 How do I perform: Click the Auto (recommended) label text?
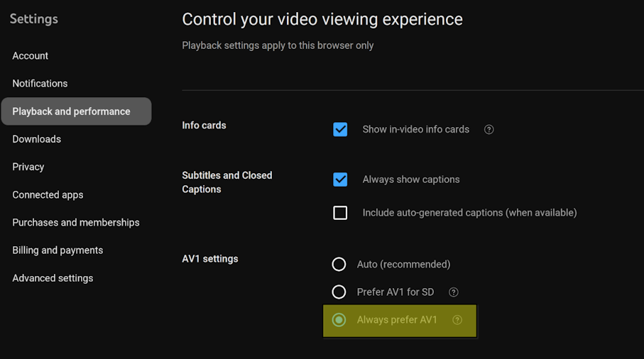(404, 264)
